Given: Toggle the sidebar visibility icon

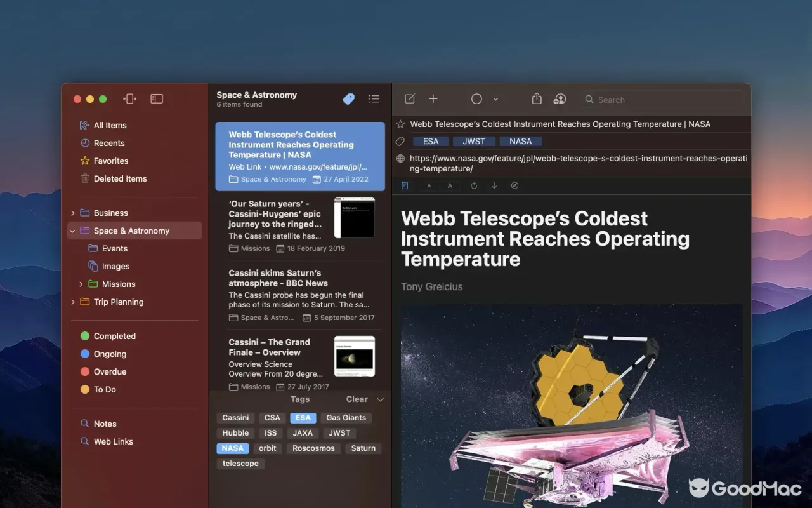Looking at the screenshot, I should click(x=157, y=98).
